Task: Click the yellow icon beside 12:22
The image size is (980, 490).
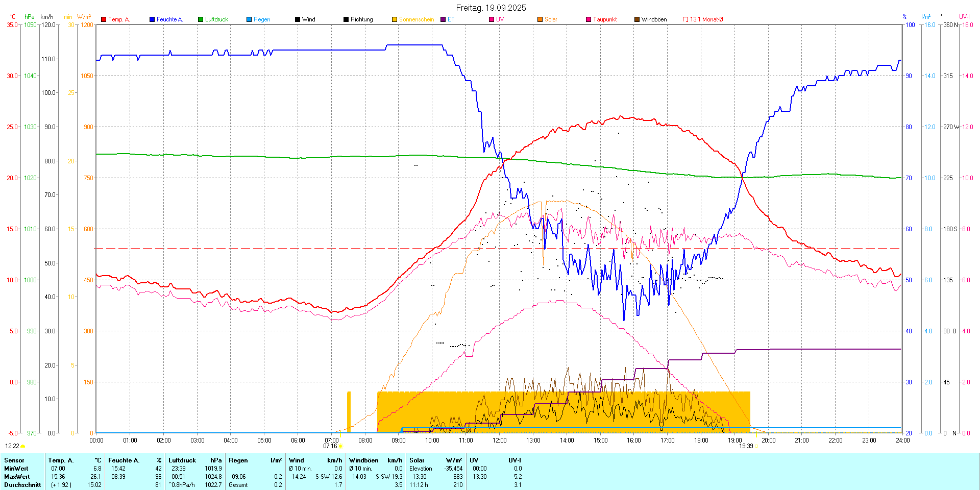Action: point(23,446)
